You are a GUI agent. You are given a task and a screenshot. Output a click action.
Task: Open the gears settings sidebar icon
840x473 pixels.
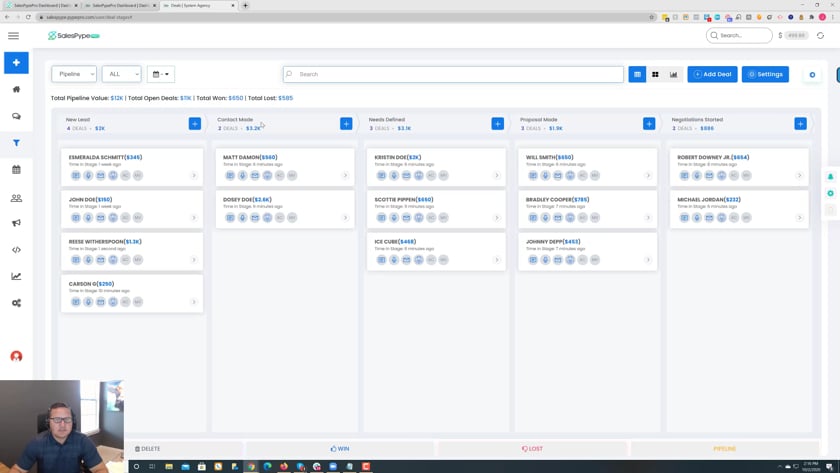point(16,303)
